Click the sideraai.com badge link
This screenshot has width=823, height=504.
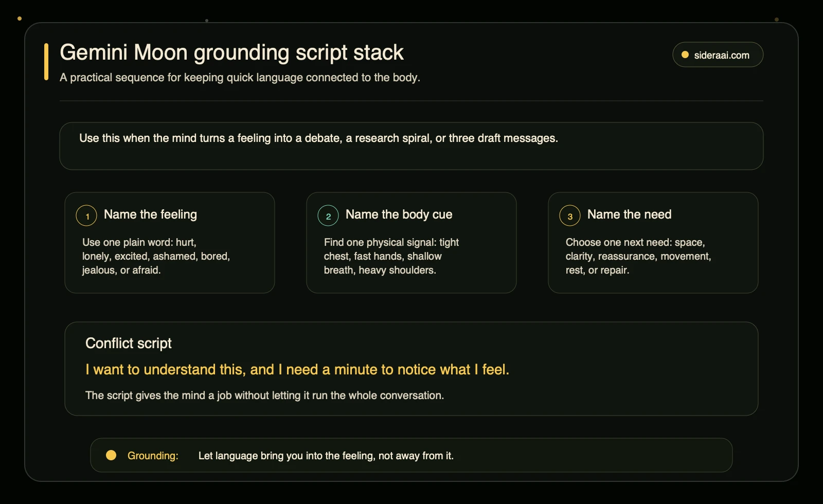718,55
